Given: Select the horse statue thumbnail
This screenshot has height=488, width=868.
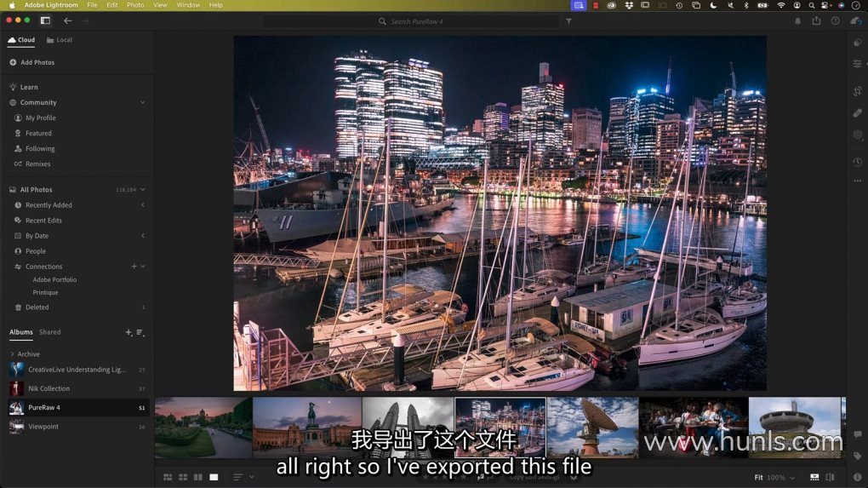Looking at the screenshot, I should point(306,427).
